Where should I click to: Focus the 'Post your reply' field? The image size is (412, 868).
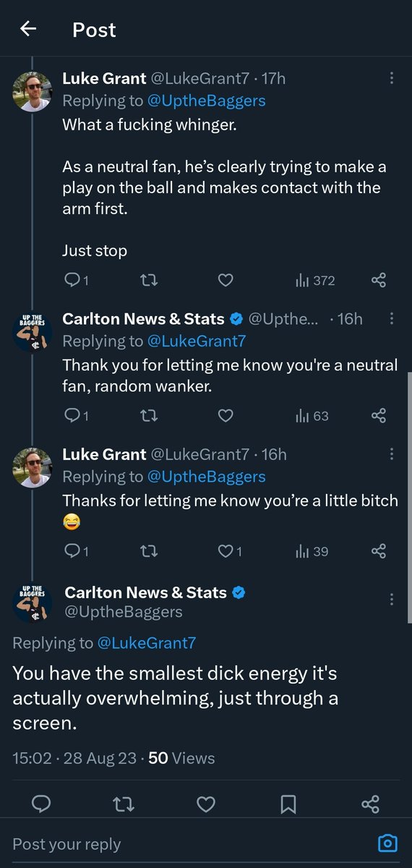188,843
